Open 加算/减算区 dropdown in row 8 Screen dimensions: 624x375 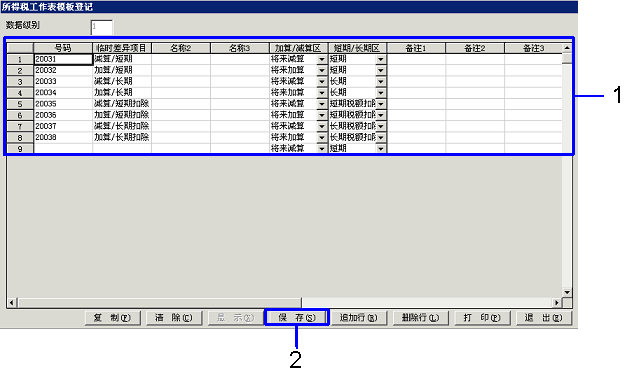click(322, 137)
